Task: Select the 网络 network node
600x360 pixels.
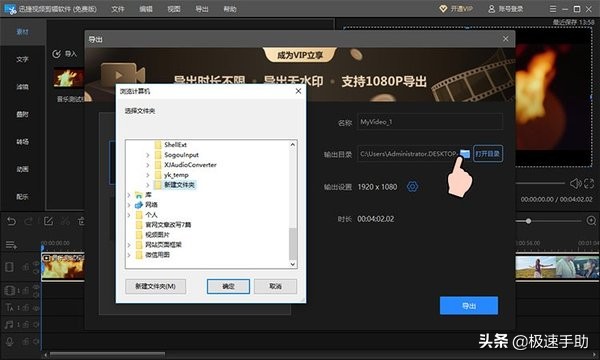Action: click(x=151, y=205)
